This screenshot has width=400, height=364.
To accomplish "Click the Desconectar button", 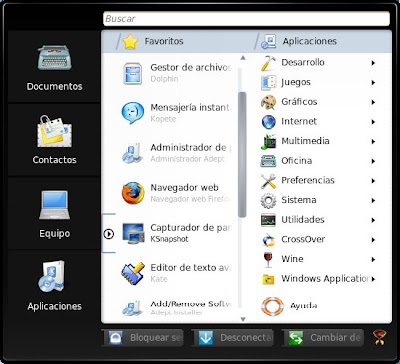I will 233,338.
